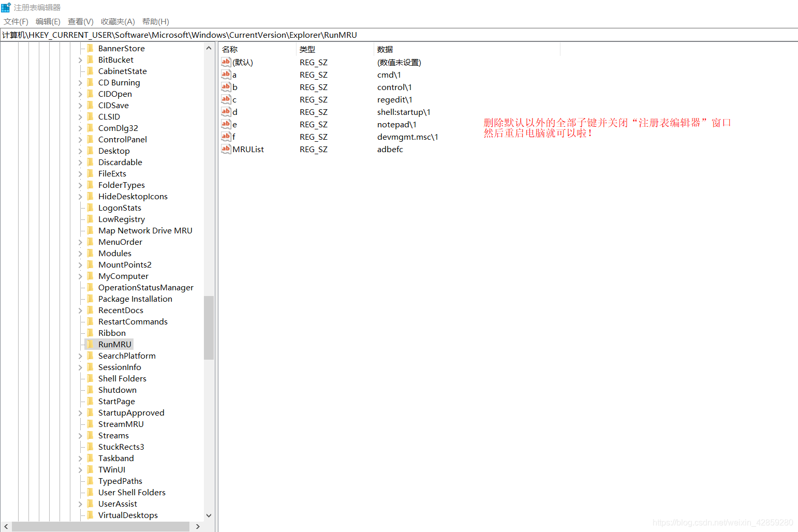Click the registry path address bar

(399, 35)
